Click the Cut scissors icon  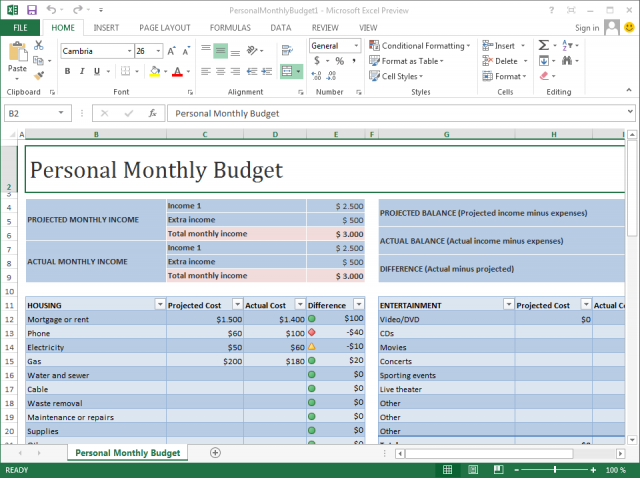pyautogui.click(x=38, y=46)
